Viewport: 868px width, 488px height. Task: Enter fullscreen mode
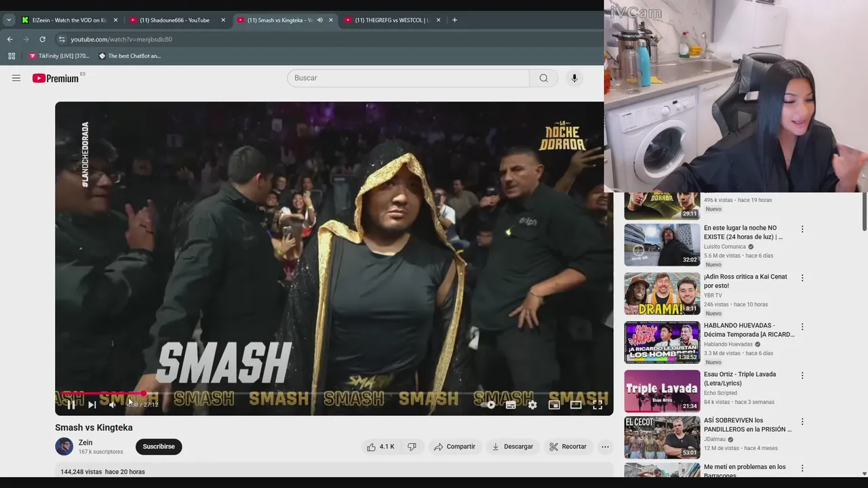(x=597, y=405)
